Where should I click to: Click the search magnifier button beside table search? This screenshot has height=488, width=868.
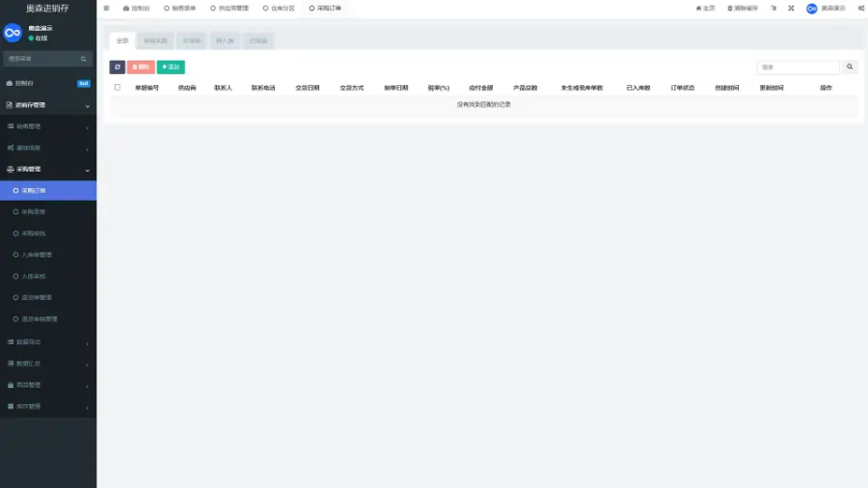(x=850, y=68)
